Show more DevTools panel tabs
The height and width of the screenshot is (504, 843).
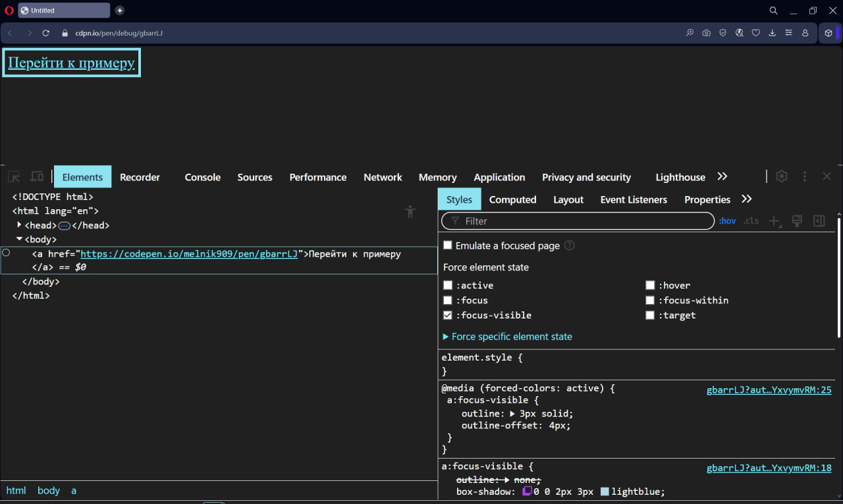pos(722,177)
